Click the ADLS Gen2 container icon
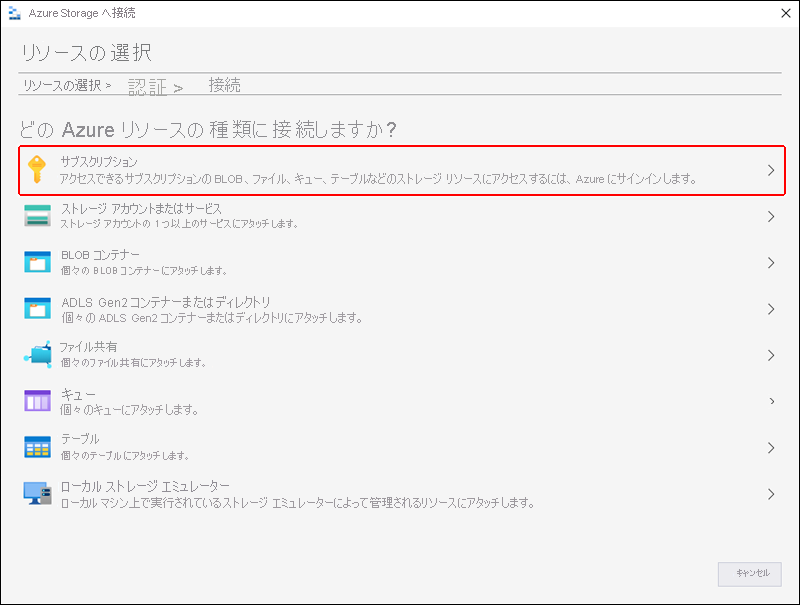This screenshot has width=800, height=605. pyautogui.click(x=37, y=309)
